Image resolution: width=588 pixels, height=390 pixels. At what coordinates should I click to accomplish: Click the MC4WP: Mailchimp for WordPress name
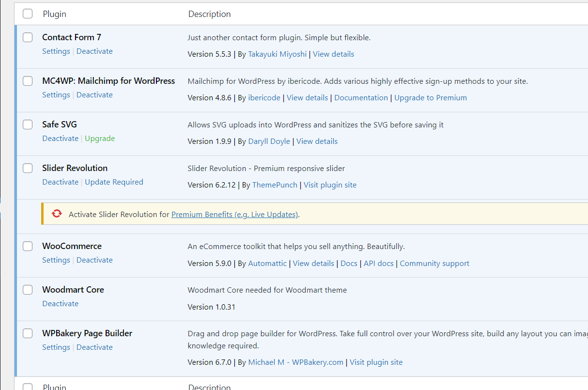(x=108, y=81)
